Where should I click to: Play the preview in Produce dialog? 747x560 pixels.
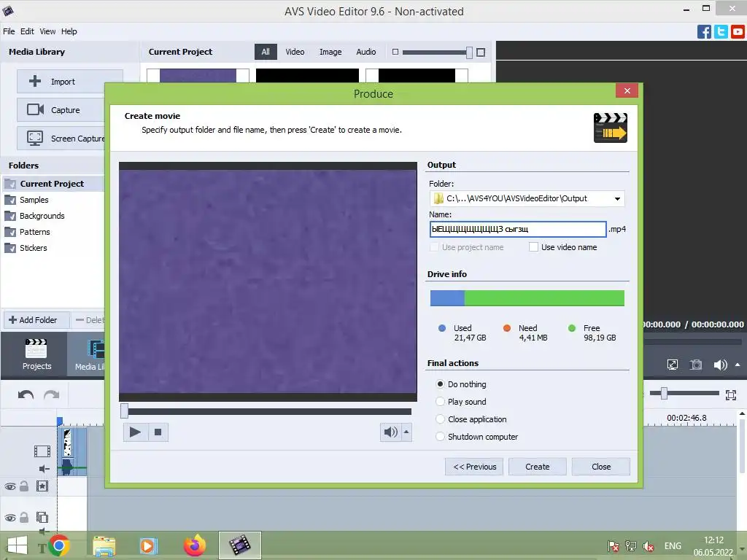135,432
